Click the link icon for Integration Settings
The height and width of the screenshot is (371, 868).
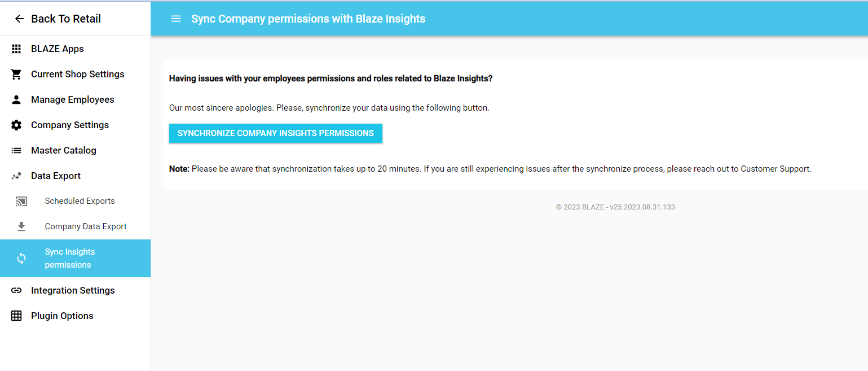16,290
